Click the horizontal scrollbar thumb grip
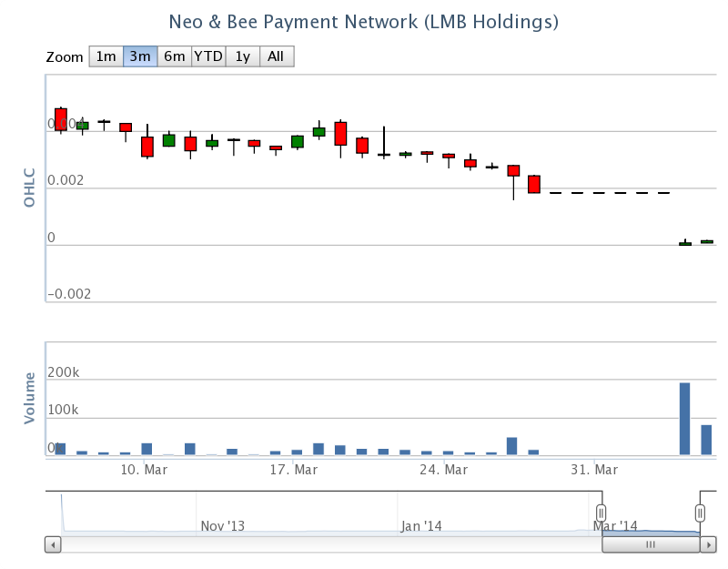 tap(651, 544)
